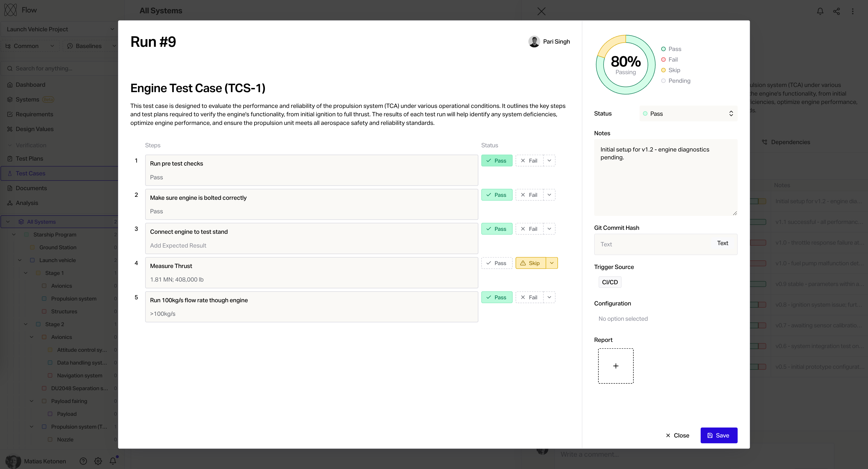The width and height of the screenshot is (868, 469).
Task: Mark step 3 as Pass
Action: point(497,229)
